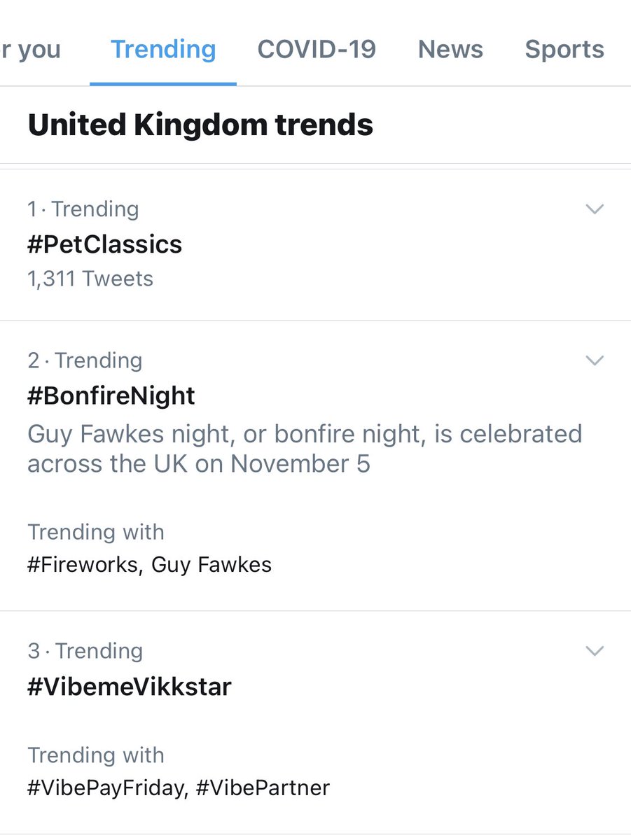Viewport: 631px width, 840px height.
Task: Click the 1,311 Tweets count
Action: 90,279
